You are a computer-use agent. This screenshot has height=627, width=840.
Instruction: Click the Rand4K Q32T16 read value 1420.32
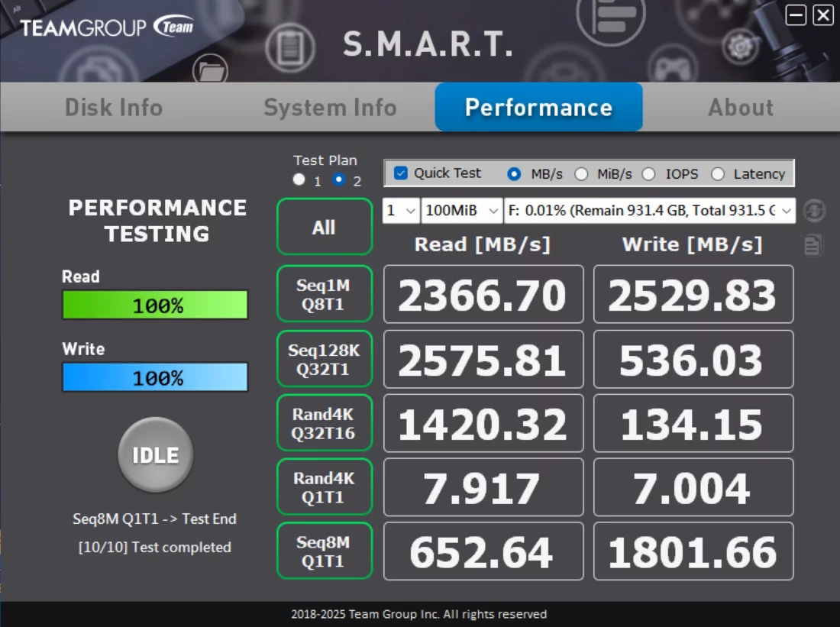(x=483, y=423)
